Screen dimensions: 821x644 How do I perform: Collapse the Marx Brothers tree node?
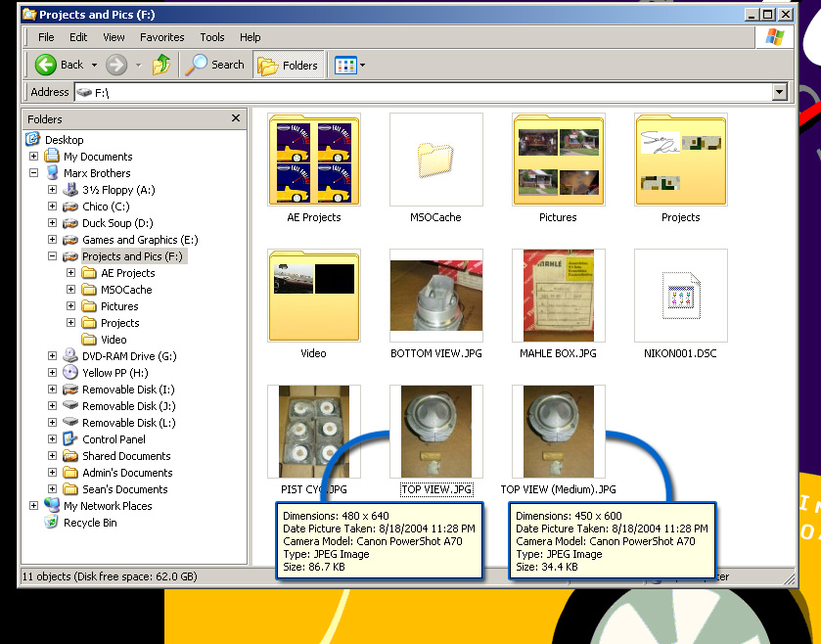coord(33,173)
